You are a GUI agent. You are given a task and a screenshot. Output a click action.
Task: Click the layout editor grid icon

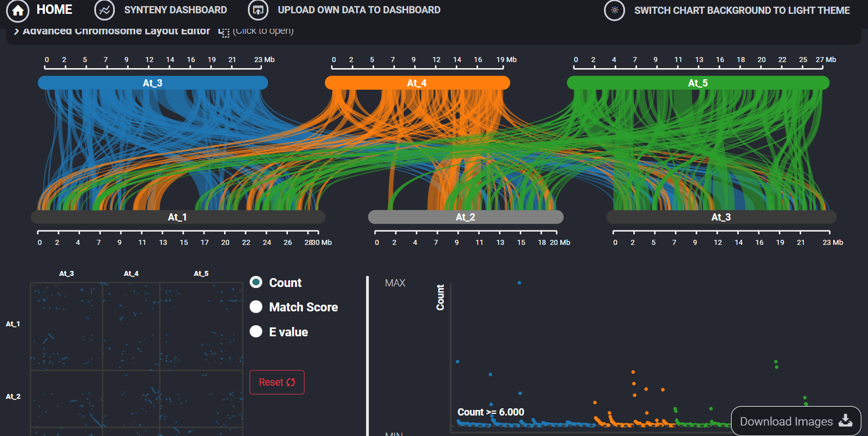click(224, 32)
